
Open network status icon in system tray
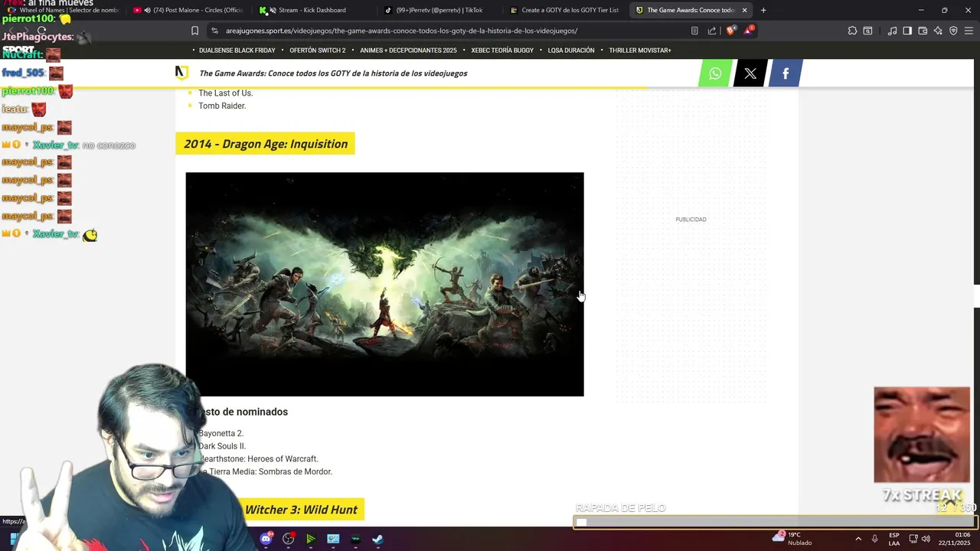913,539
